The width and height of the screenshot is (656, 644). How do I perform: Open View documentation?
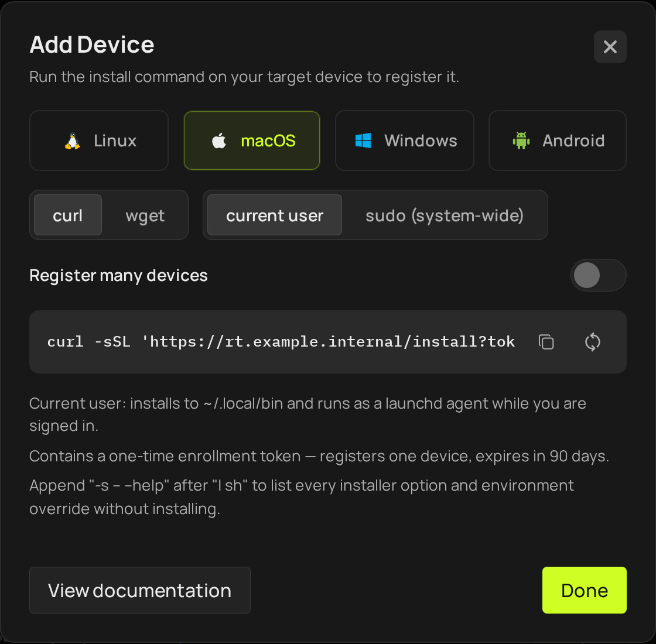coord(140,590)
